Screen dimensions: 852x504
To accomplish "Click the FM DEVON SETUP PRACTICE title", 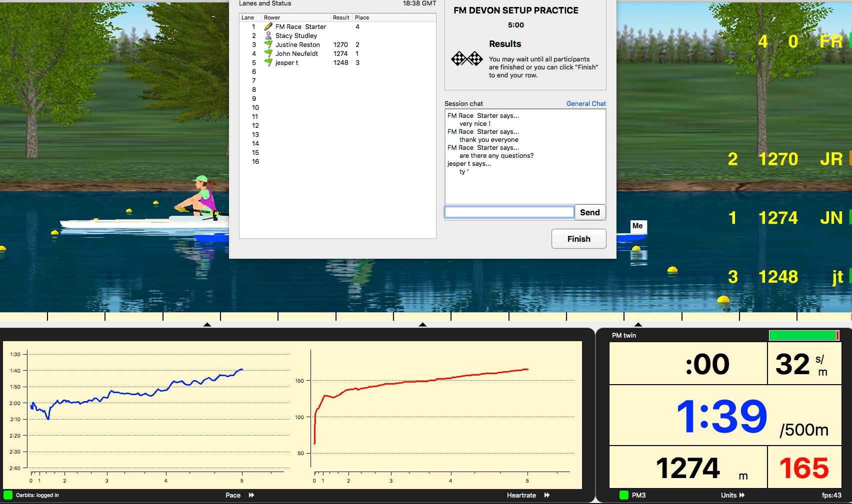I will 515,10.
